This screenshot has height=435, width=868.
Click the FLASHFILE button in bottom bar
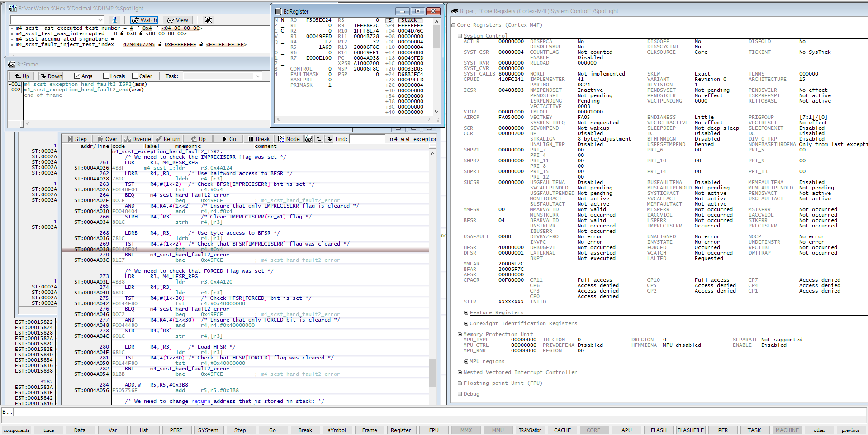(x=691, y=430)
